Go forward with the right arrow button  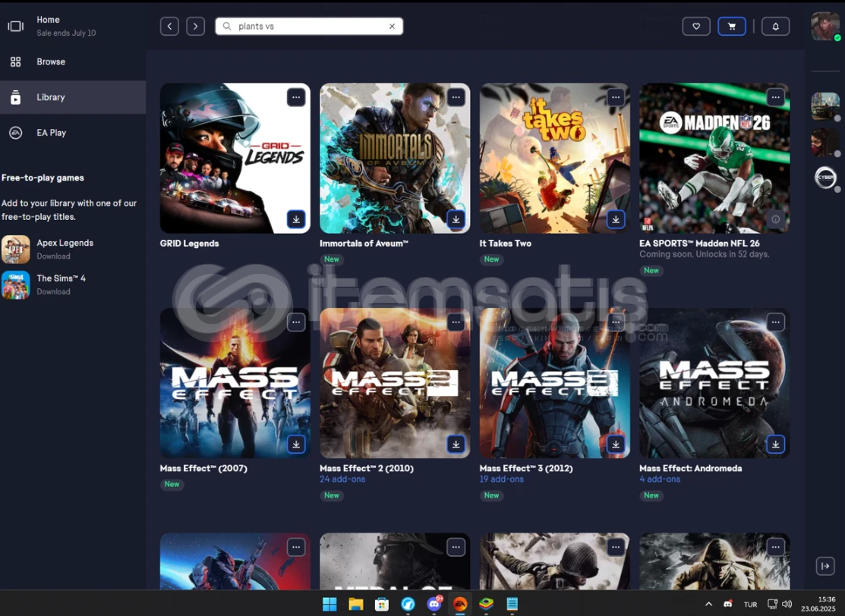point(196,26)
